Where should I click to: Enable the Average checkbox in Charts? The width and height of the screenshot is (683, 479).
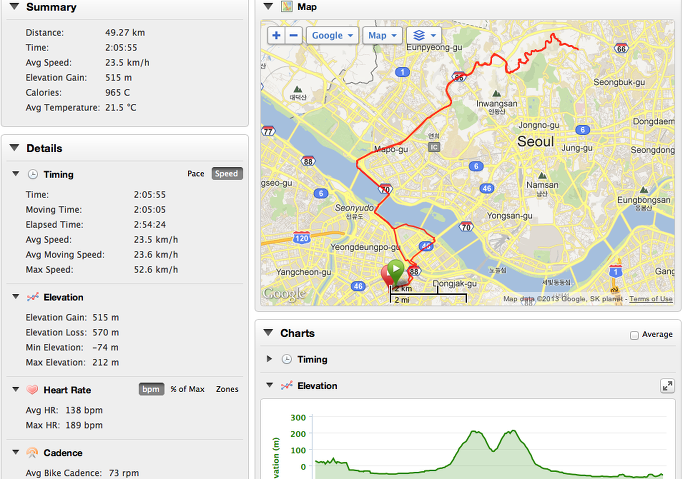click(x=634, y=335)
